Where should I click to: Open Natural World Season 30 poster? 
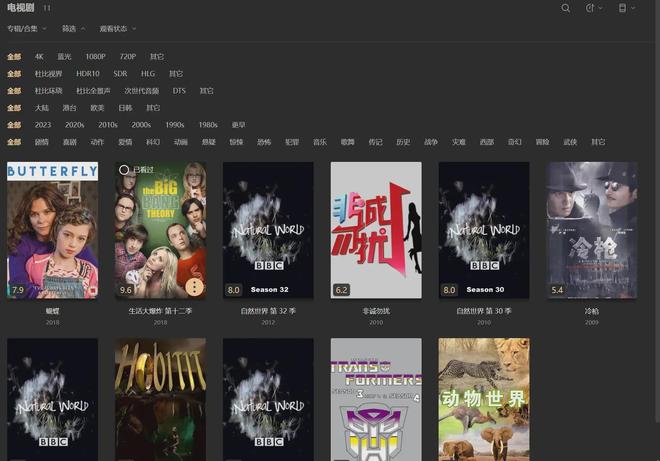click(484, 230)
